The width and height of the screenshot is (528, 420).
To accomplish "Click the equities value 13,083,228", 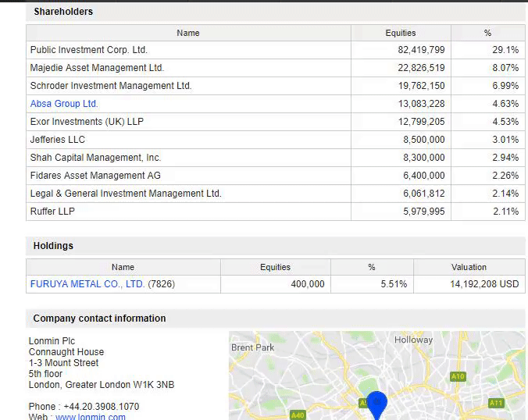I will [x=421, y=104].
